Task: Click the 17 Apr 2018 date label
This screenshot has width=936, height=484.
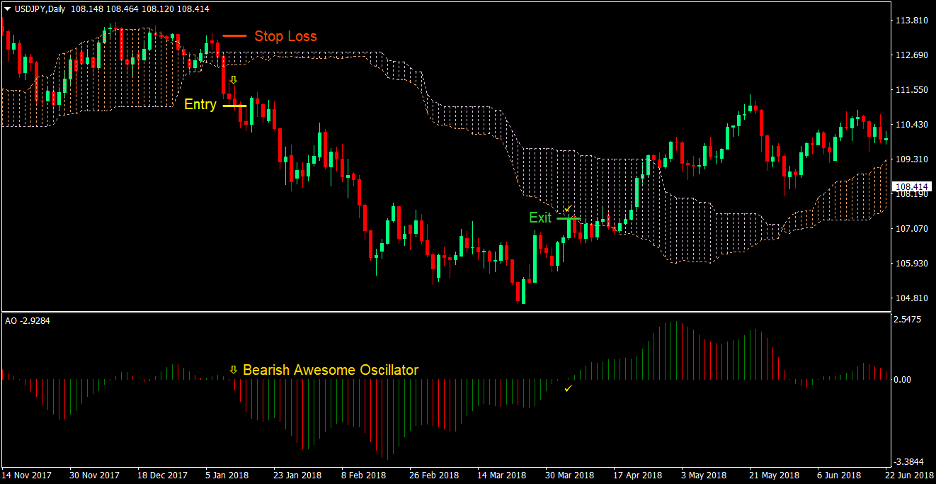Action: [x=639, y=475]
